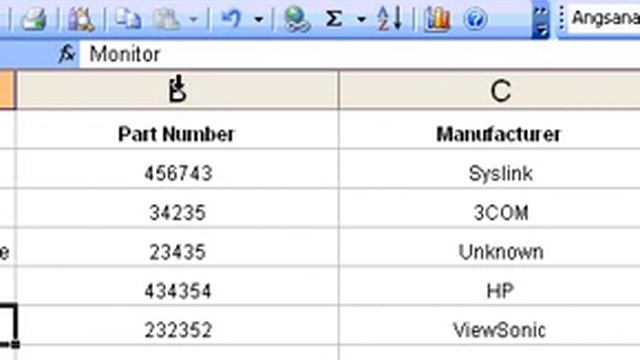Expand the AutoSum functions dropdown
640x360 pixels.
pyautogui.click(x=361, y=19)
